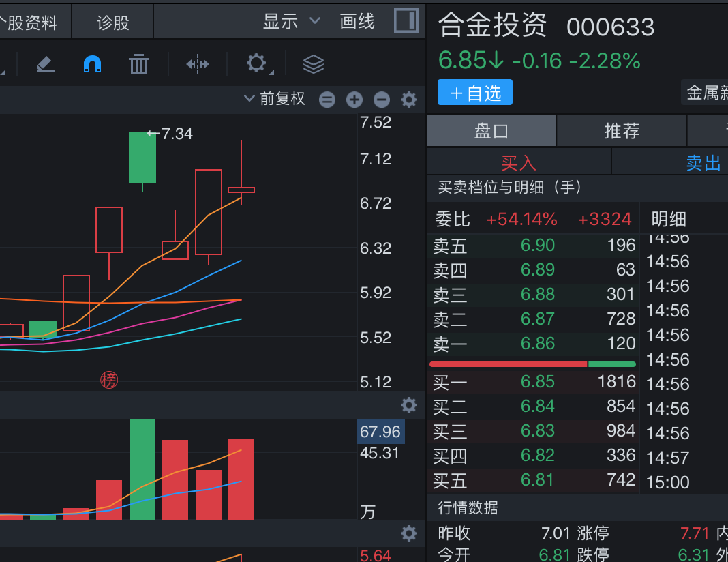The height and width of the screenshot is (562, 728).
Task: Click the green candlestick near 7.34
Action: pos(142,158)
